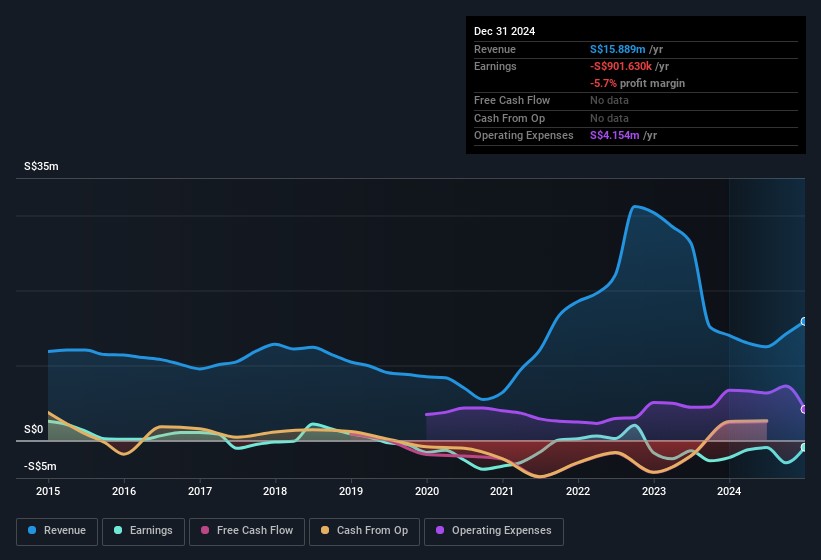This screenshot has width=821, height=560.
Task: Select the blue Revenue endpoint marker on chart
Action: coord(803,322)
